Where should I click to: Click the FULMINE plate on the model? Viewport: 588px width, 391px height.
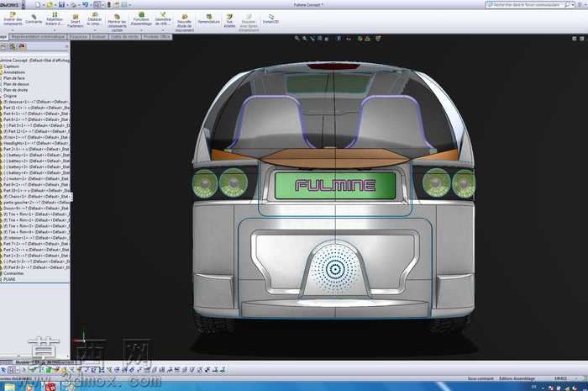coord(335,185)
